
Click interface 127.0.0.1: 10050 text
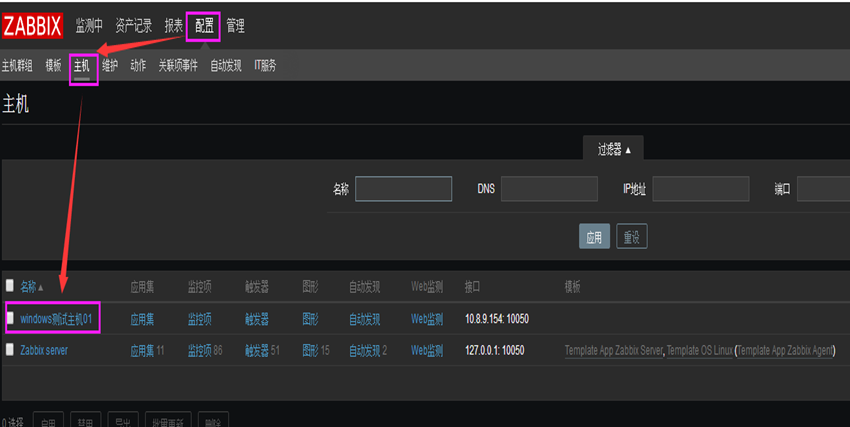pyautogui.click(x=495, y=351)
